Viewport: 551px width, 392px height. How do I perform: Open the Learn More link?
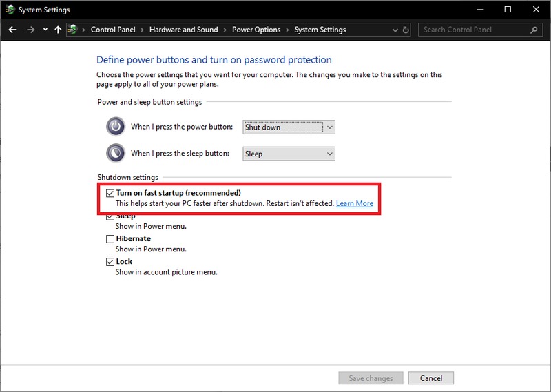click(354, 204)
